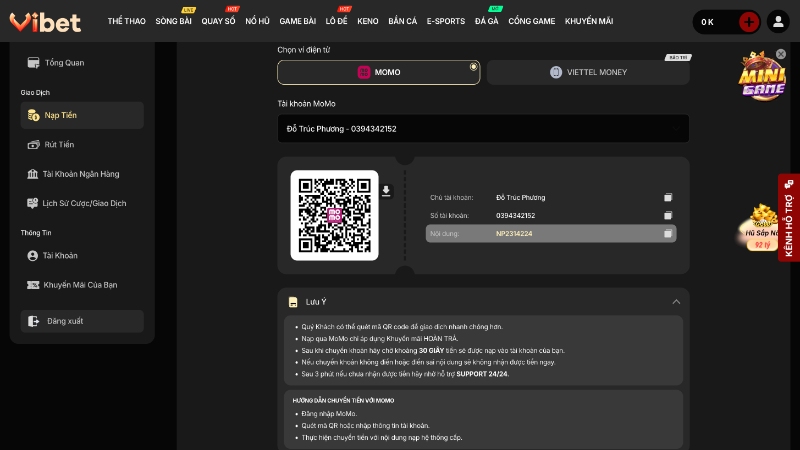Open the NỔ HŨ menu
Screen dimensions: 800x450
pos(257,21)
